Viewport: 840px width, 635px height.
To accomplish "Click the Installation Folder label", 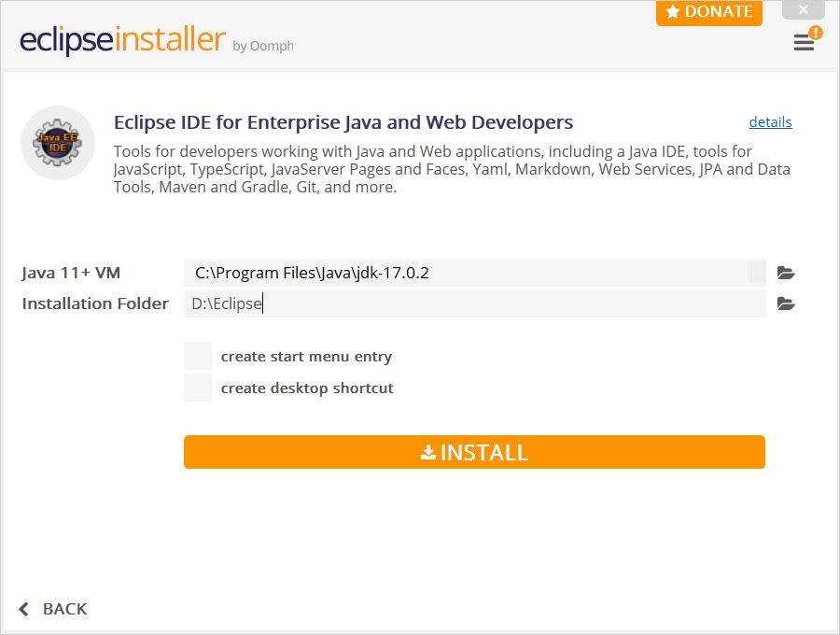I will [95, 303].
